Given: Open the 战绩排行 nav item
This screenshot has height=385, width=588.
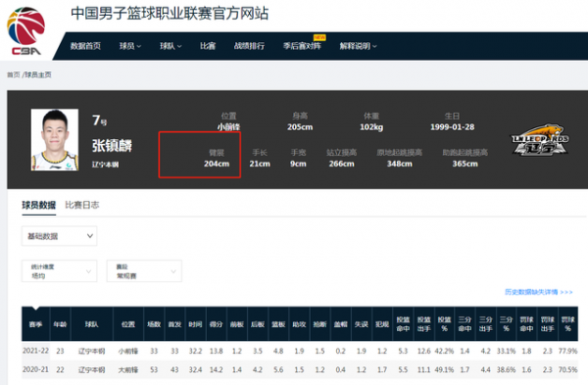Looking at the screenshot, I should [249, 46].
